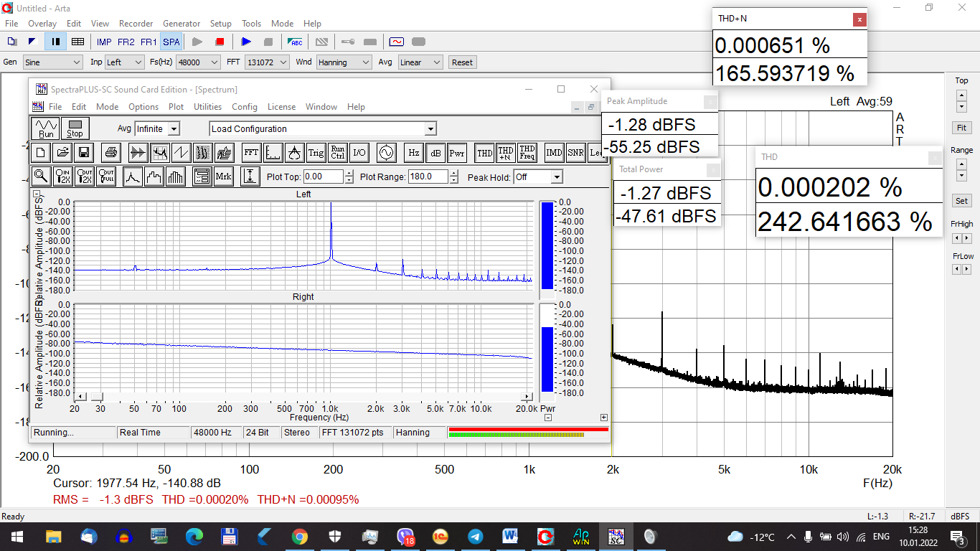Toggle the SPA spectrum analyzer mode

(x=171, y=42)
